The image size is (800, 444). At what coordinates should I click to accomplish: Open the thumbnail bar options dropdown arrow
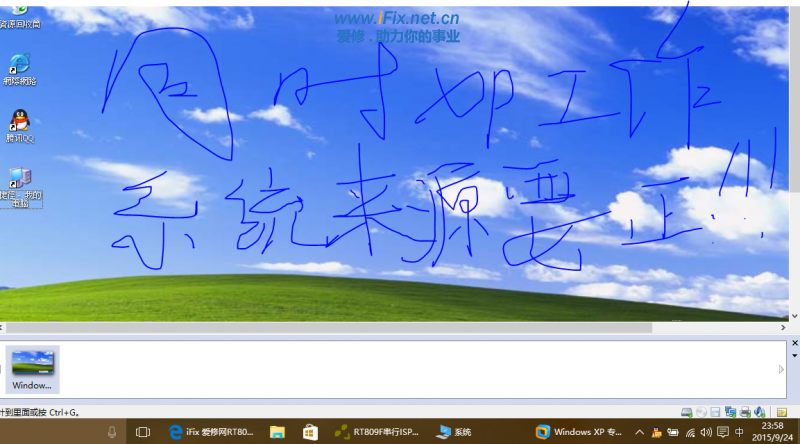[x=794, y=356]
